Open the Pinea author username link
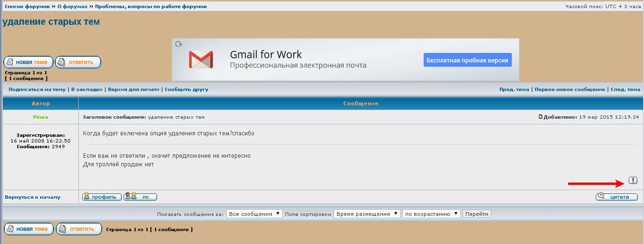 pyautogui.click(x=41, y=117)
